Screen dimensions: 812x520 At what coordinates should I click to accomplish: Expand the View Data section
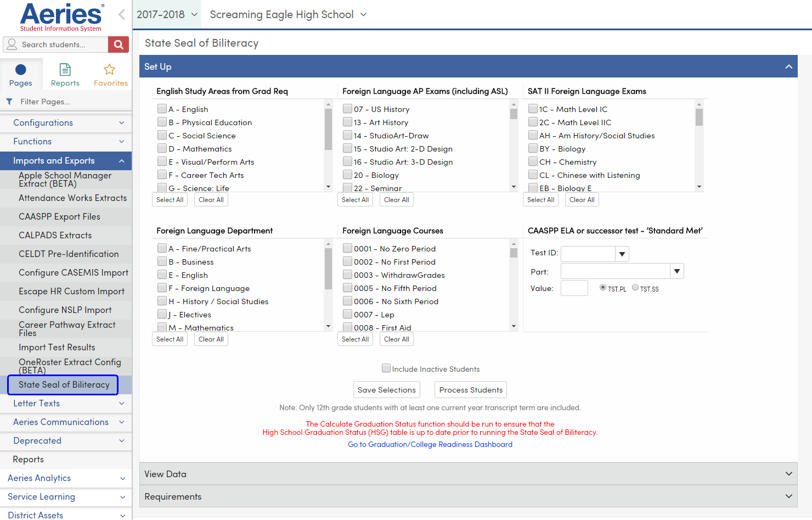point(788,473)
